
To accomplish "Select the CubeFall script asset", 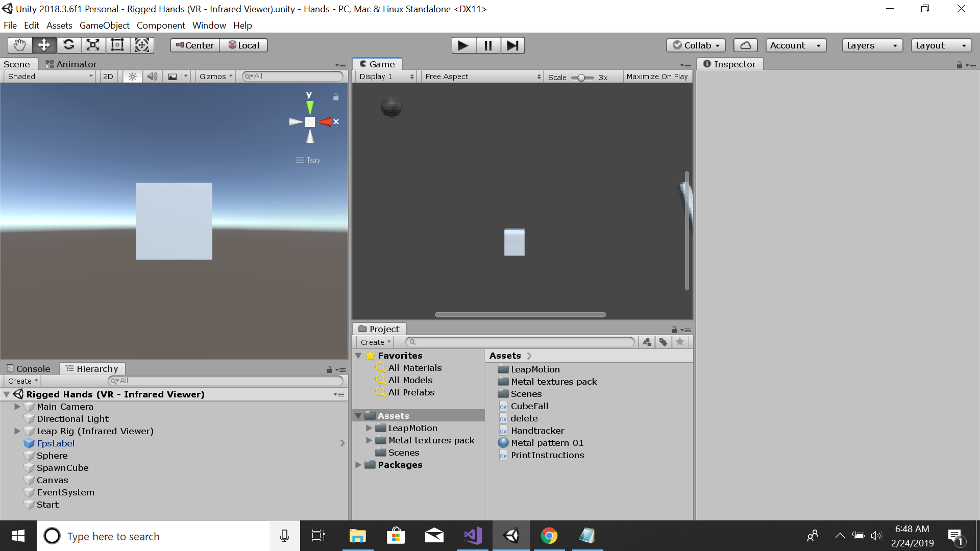I will click(x=529, y=406).
